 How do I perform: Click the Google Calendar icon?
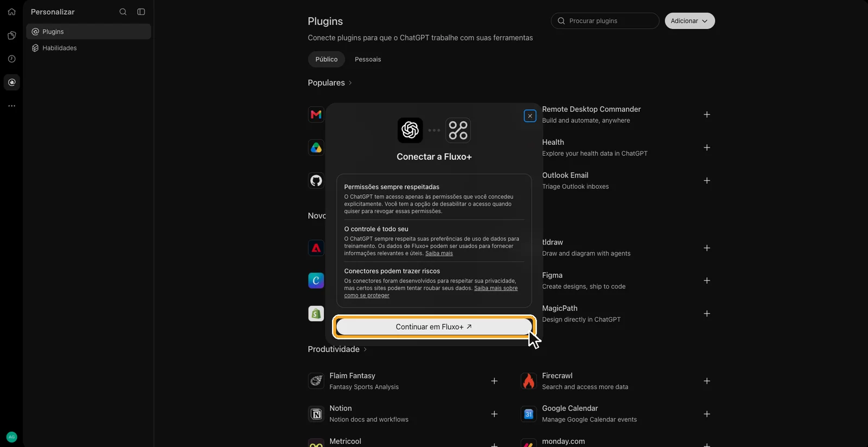point(528,414)
